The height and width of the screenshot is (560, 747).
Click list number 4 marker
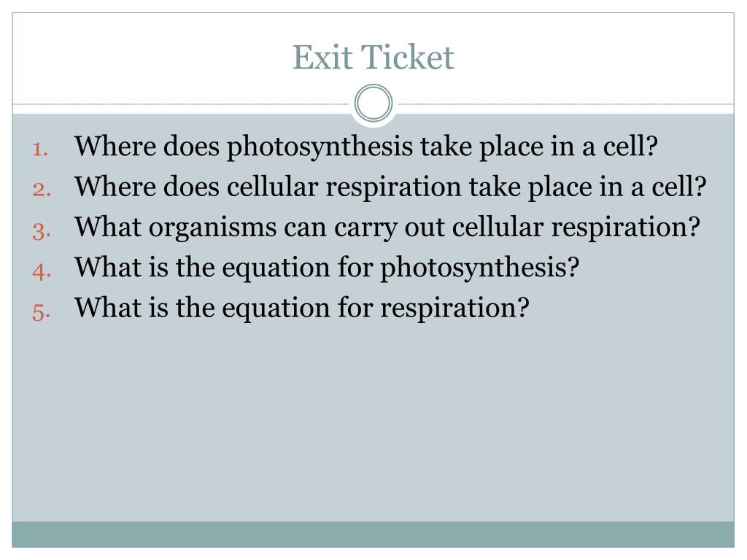click(x=40, y=270)
